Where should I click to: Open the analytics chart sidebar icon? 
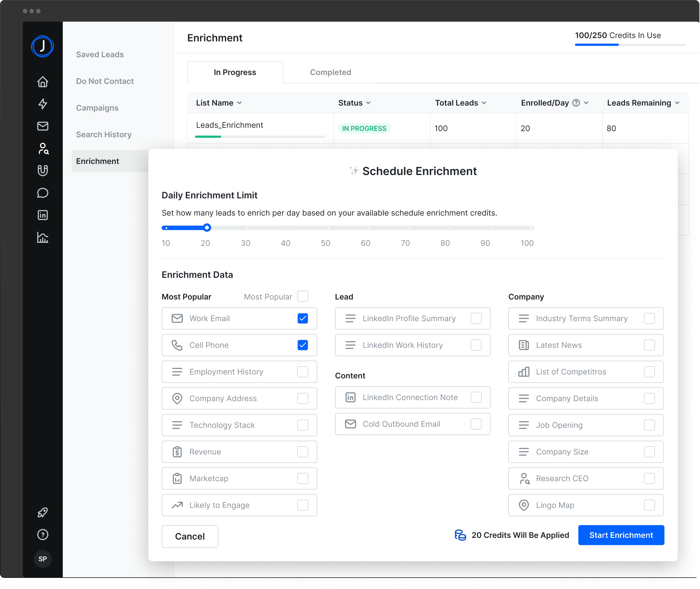43,237
